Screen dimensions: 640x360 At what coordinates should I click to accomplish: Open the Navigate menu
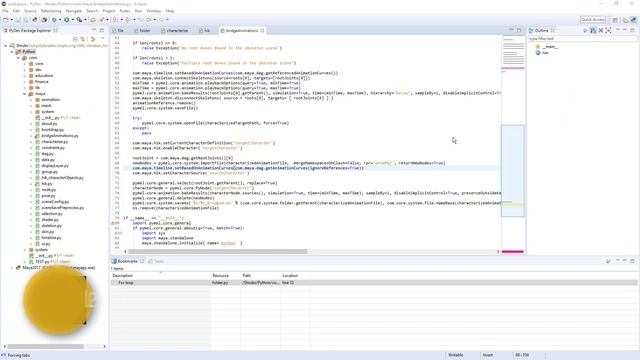(74, 11)
